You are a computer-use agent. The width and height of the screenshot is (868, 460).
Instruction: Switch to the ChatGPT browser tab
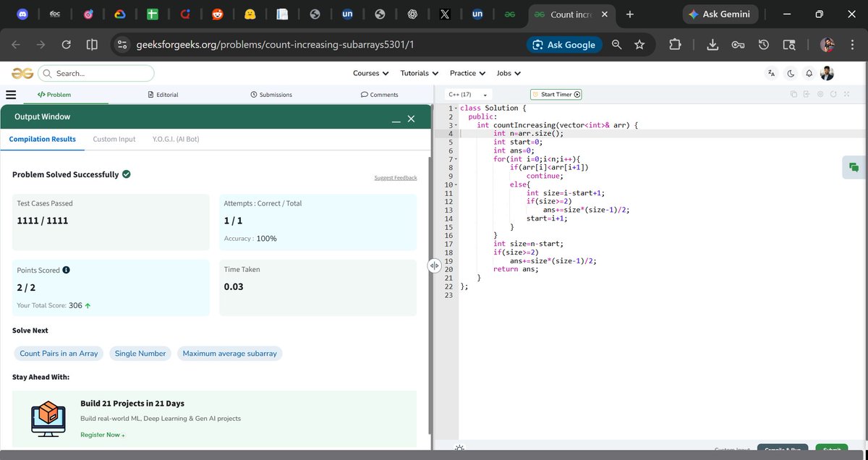[x=412, y=14]
